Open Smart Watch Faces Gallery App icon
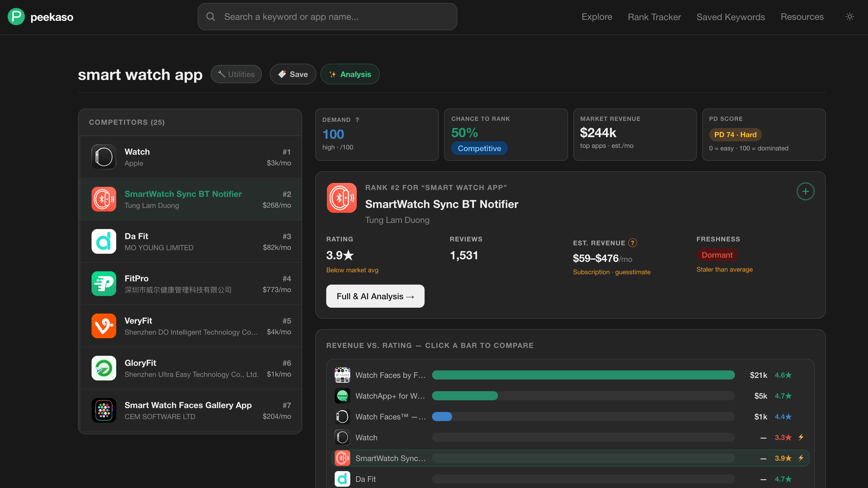The width and height of the screenshot is (868, 488). [104, 410]
